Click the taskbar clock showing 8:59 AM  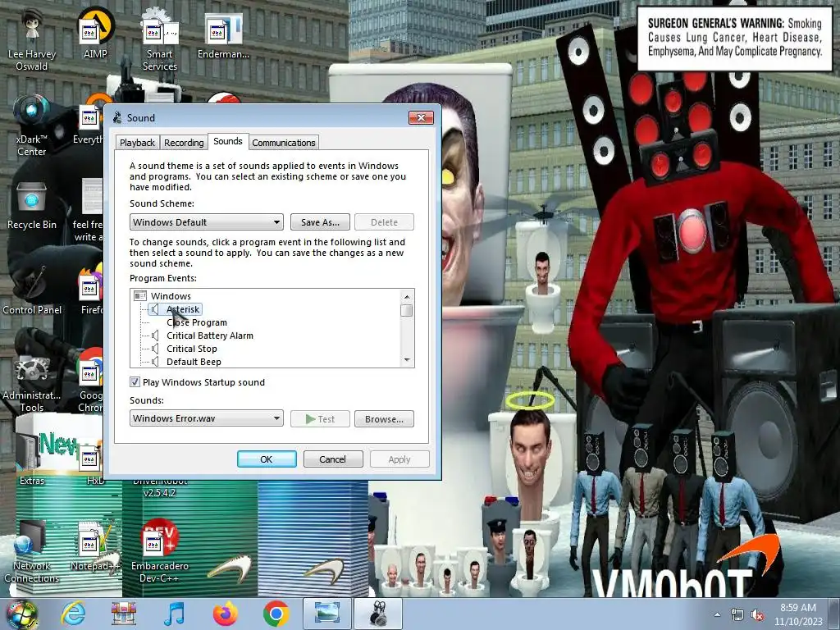[x=798, y=614]
